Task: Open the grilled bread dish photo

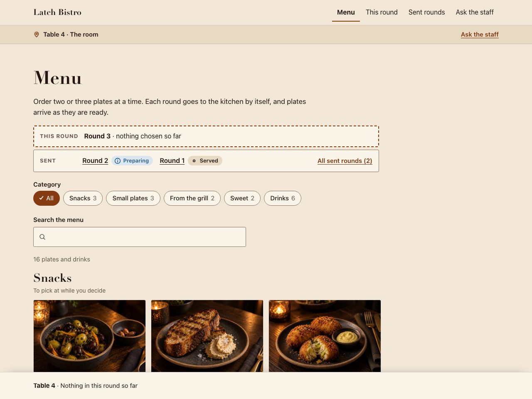Action: tap(207, 336)
